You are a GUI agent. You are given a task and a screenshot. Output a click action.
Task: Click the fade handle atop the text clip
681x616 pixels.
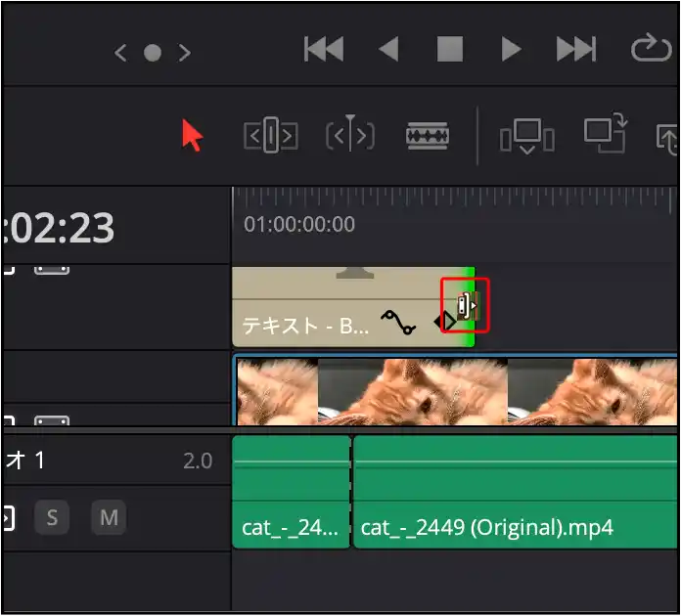[x=355, y=273]
